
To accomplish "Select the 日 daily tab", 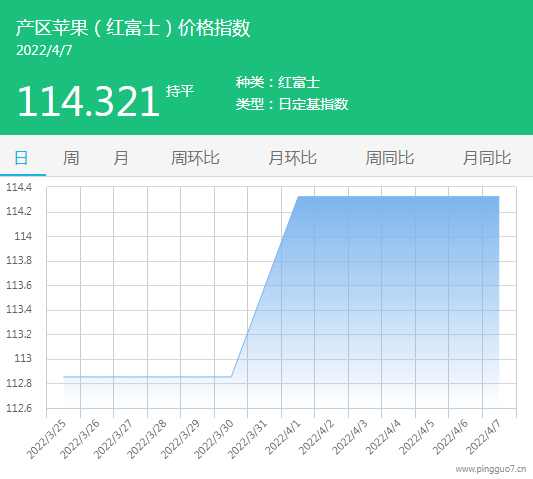I will [21, 158].
